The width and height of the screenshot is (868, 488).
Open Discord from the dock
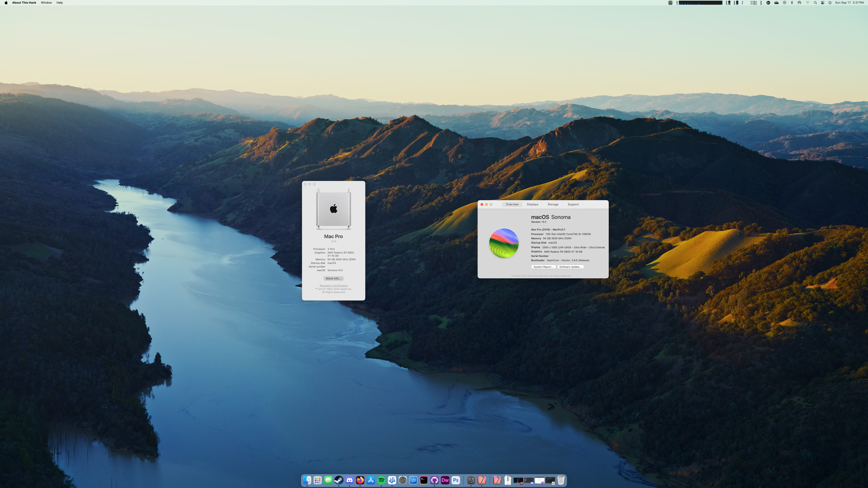click(349, 480)
